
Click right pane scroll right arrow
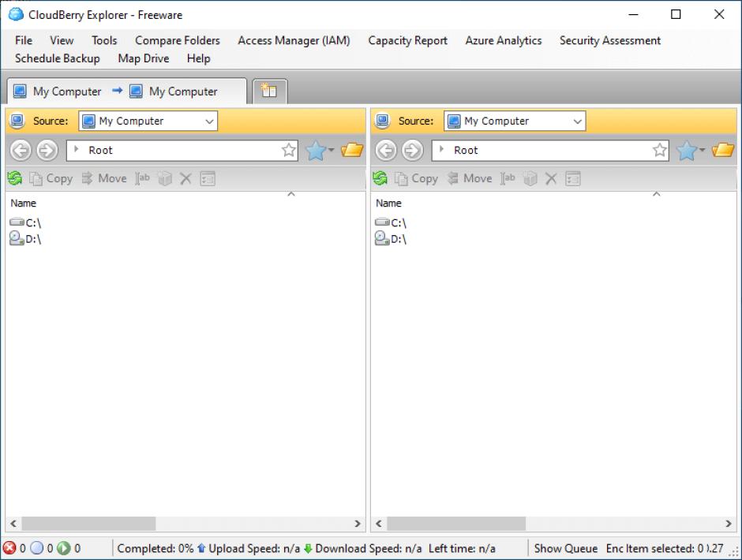tap(729, 524)
